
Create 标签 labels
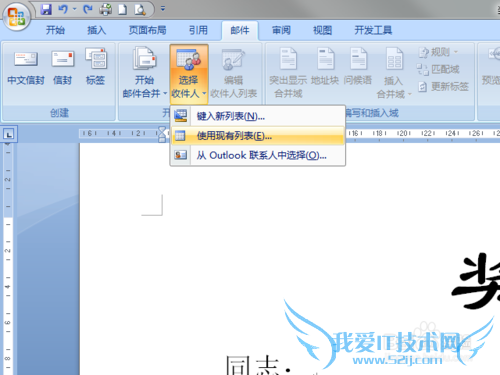tap(96, 67)
